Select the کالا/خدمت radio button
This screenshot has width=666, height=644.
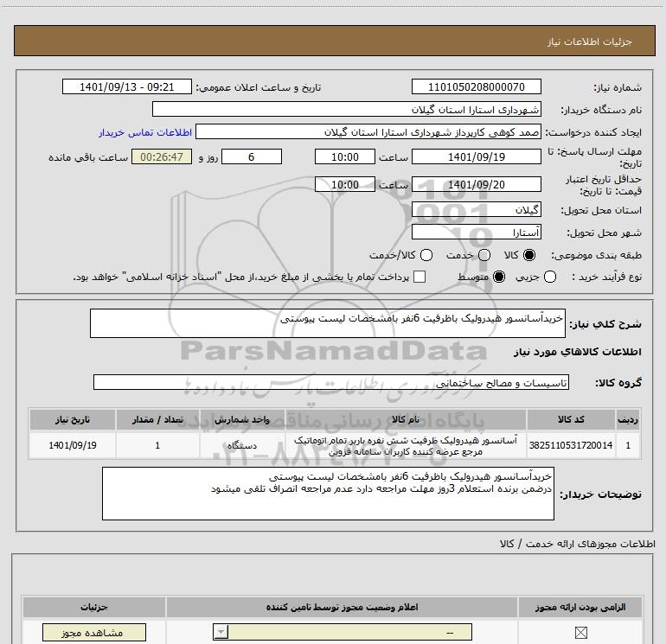pos(426,255)
